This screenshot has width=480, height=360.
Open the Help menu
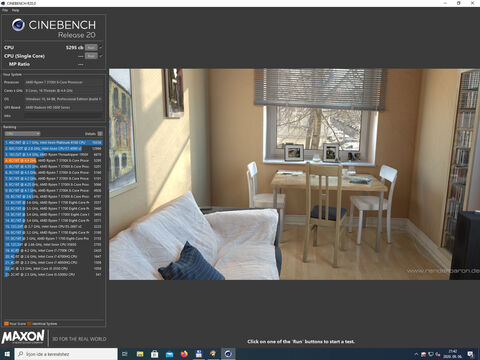point(15,10)
